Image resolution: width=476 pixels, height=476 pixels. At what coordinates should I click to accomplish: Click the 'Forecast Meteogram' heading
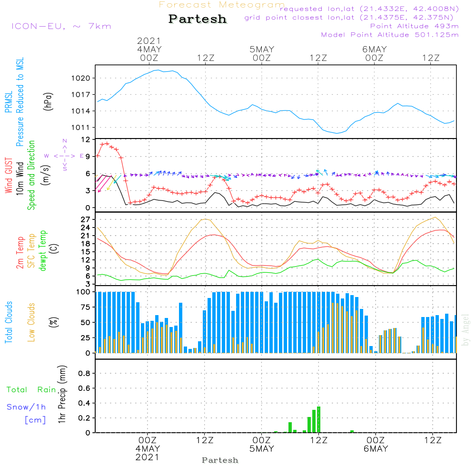(222, 5)
